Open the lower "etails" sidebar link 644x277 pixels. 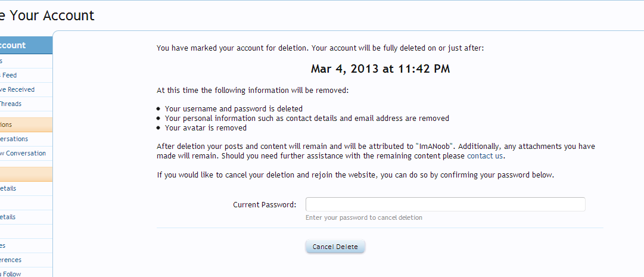pos(8,217)
